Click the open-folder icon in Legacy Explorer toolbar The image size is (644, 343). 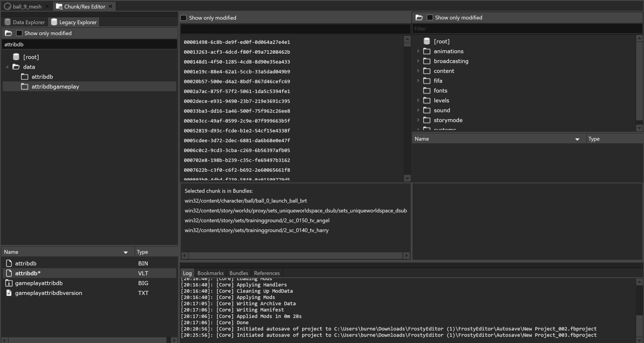pyautogui.click(x=8, y=33)
